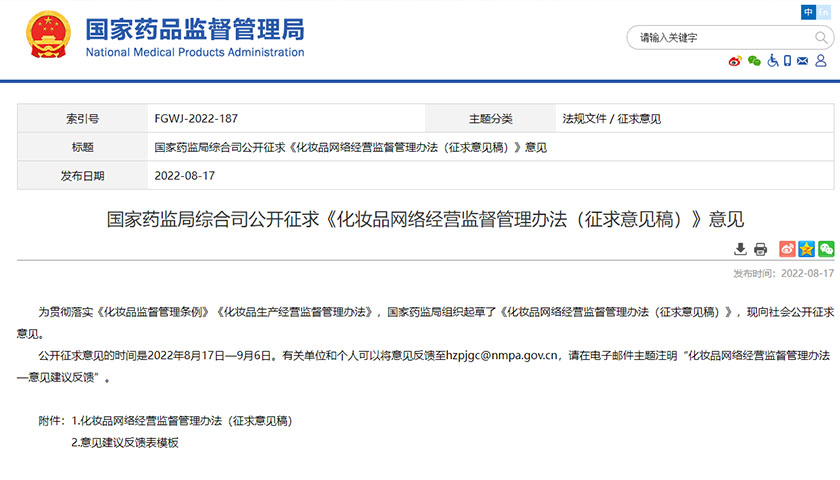
Task: Open the mobile version phone icon
Action: click(787, 61)
